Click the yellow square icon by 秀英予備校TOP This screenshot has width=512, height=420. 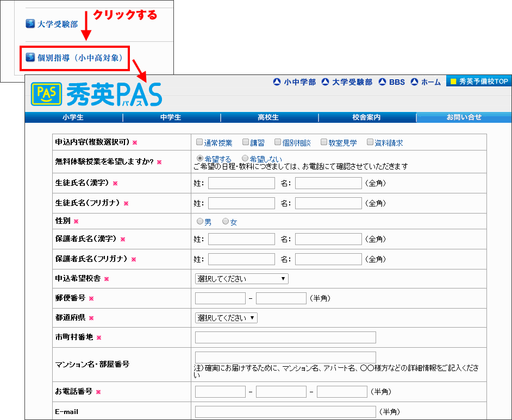pyautogui.click(x=453, y=82)
